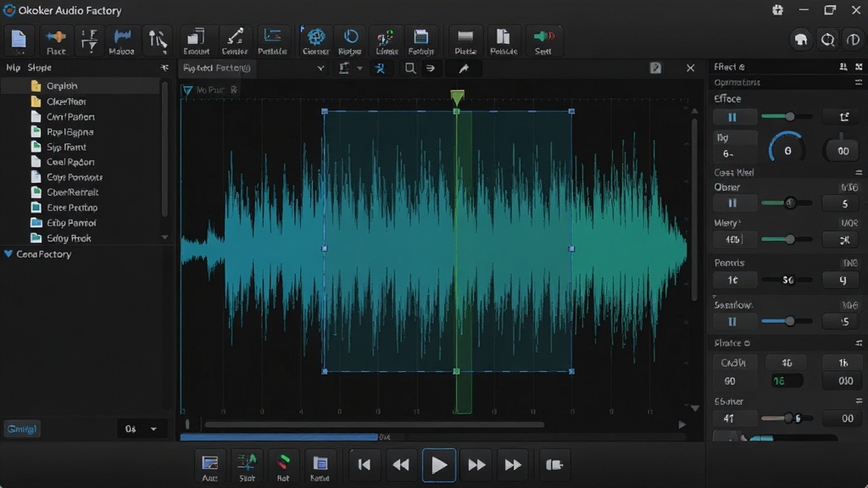The width and height of the screenshot is (868, 488).
Task: Collapse the Cana Factory section
Action: 8,254
